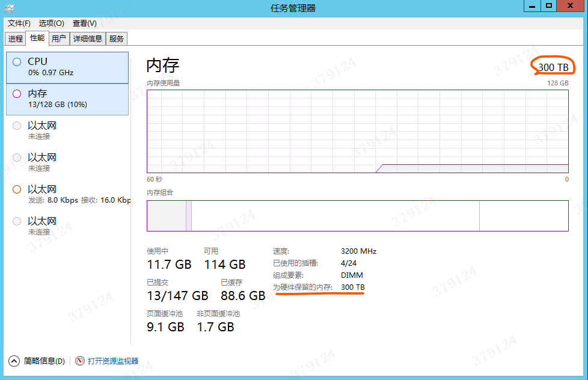Select the 性能 tab
588x380 pixels.
pyautogui.click(x=37, y=38)
